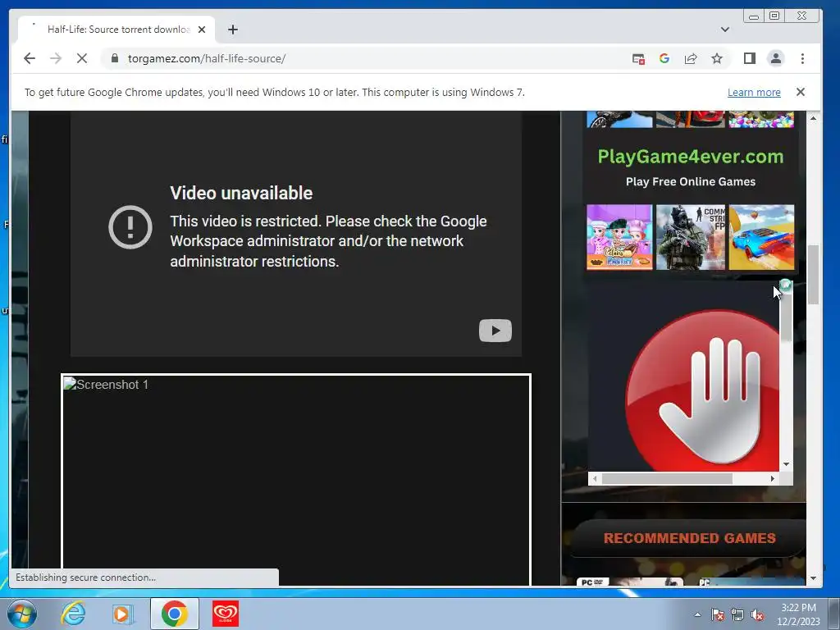The width and height of the screenshot is (840, 630).
Task: Open the Windows Start menu
Action: [x=21, y=614]
